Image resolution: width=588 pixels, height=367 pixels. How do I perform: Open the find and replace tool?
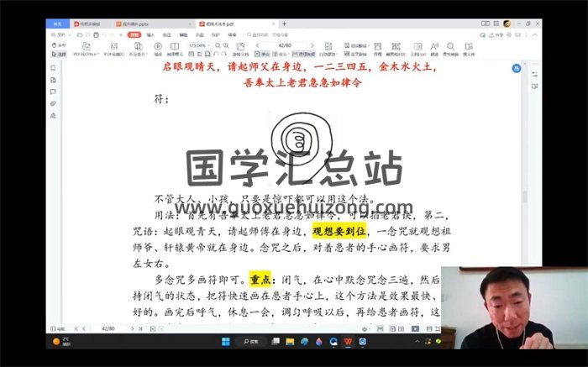(450, 49)
